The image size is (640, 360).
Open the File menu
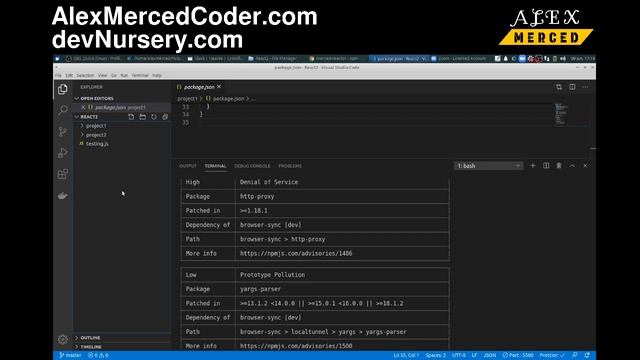click(x=58, y=76)
